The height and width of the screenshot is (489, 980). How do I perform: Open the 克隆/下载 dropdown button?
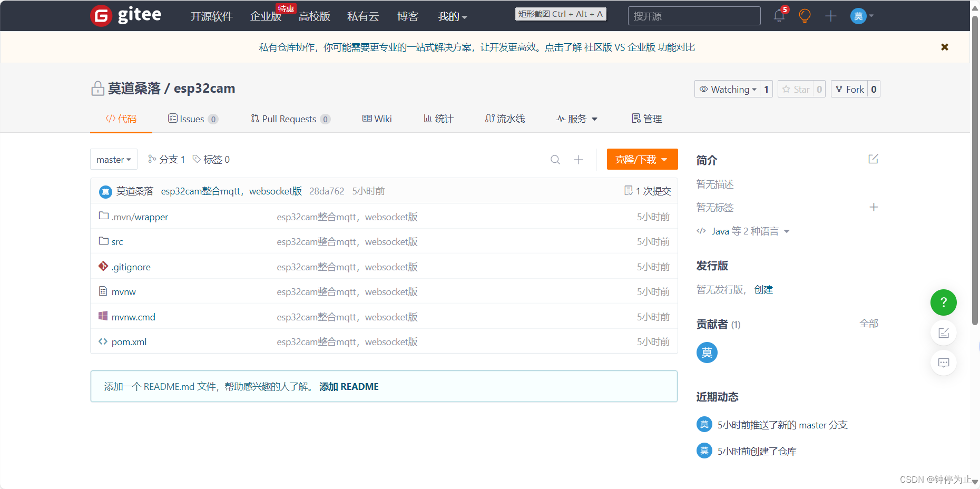(x=642, y=159)
